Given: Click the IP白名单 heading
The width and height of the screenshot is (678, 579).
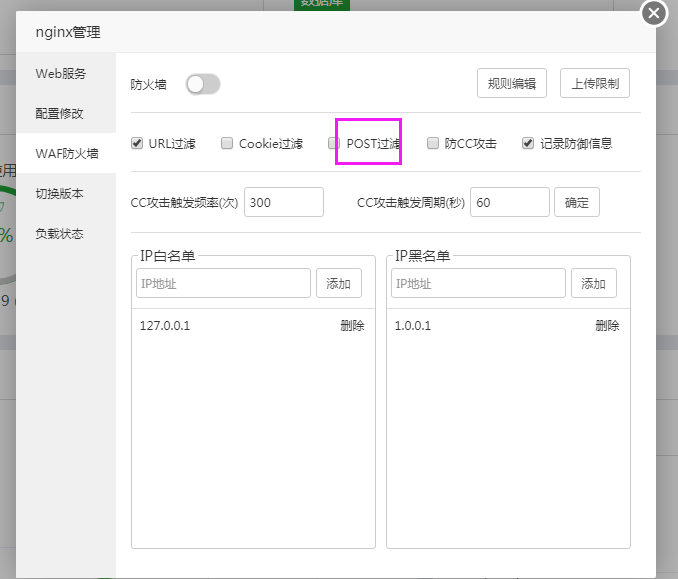Looking at the screenshot, I should (x=167, y=256).
